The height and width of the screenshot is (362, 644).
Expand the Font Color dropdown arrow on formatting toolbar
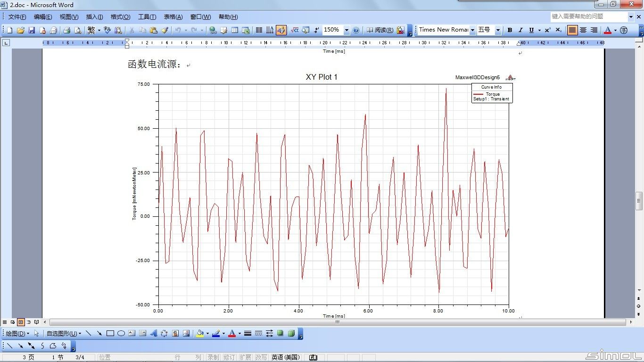pos(615,30)
